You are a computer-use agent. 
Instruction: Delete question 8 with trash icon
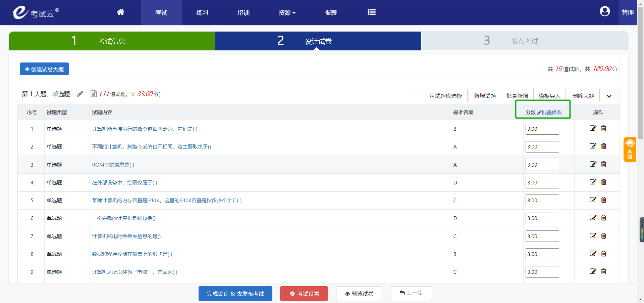pyautogui.click(x=604, y=253)
